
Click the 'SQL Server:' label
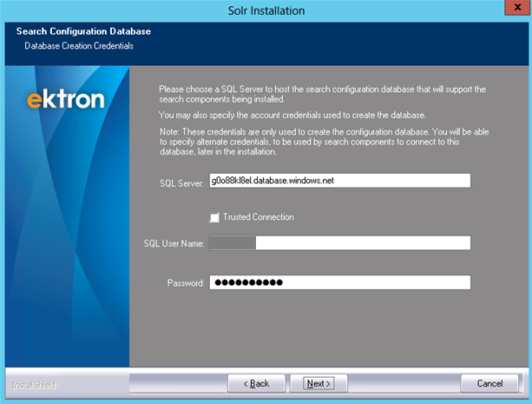[x=181, y=183]
